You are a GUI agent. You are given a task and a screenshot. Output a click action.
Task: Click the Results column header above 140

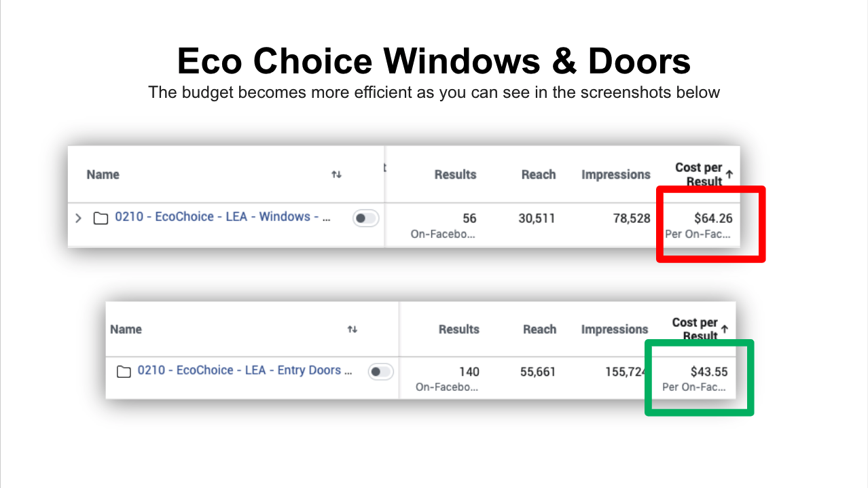point(458,329)
